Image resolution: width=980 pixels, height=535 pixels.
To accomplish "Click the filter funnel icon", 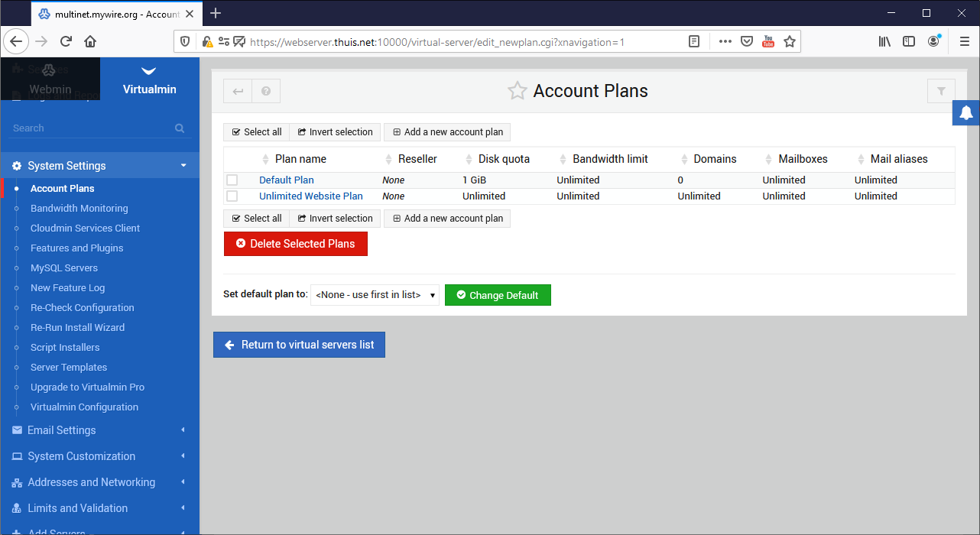I will [x=941, y=91].
